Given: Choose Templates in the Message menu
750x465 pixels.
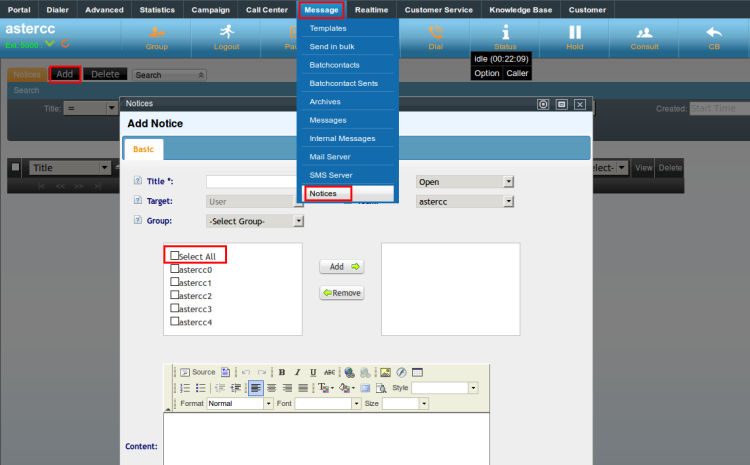Looking at the screenshot, I should [x=328, y=28].
